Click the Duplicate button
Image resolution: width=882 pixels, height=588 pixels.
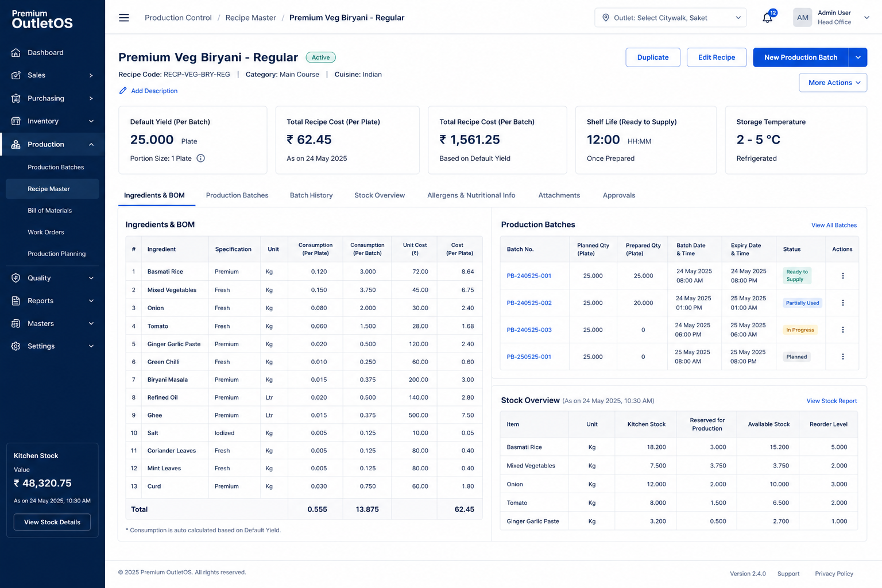pyautogui.click(x=653, y=57)
